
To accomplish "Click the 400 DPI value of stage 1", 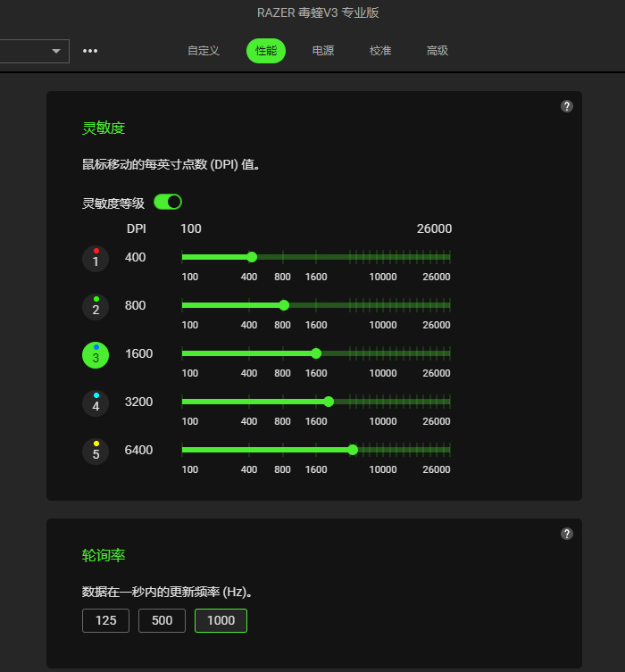I will click(135, 257).
